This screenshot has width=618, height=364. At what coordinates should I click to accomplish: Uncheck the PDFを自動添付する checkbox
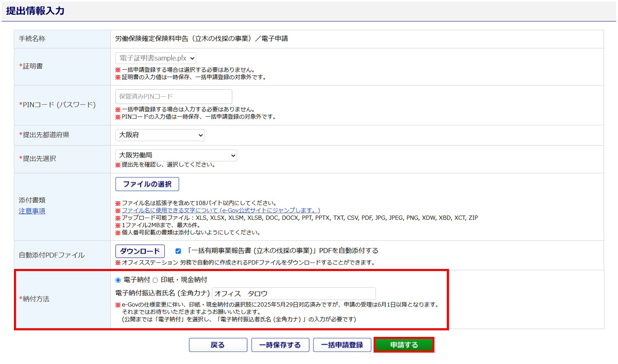click(178, 251)
